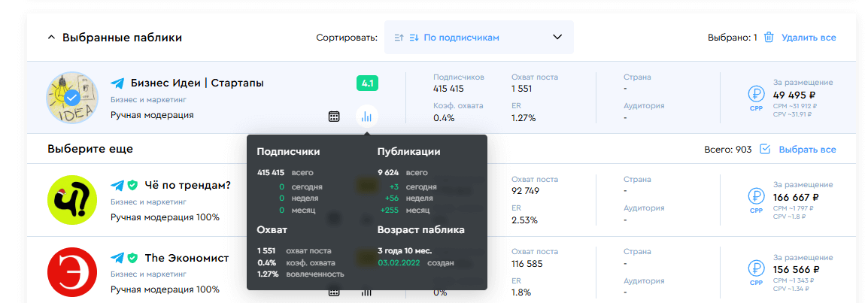The height and width of the screenshot is (303, 868).
Task: Click the green 4.1 rating badge
Action: click(367, 84)
